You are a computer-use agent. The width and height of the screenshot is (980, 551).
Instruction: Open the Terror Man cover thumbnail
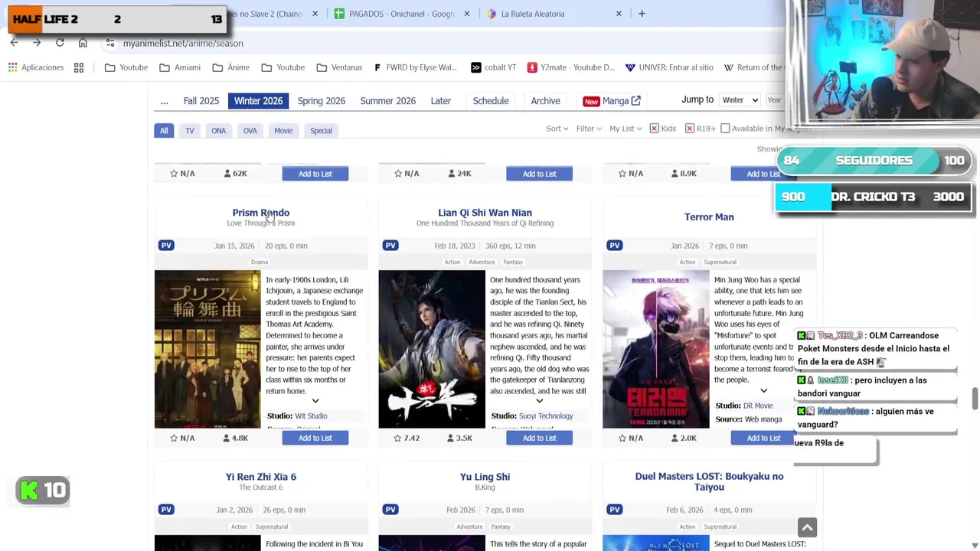coord(656,349)
